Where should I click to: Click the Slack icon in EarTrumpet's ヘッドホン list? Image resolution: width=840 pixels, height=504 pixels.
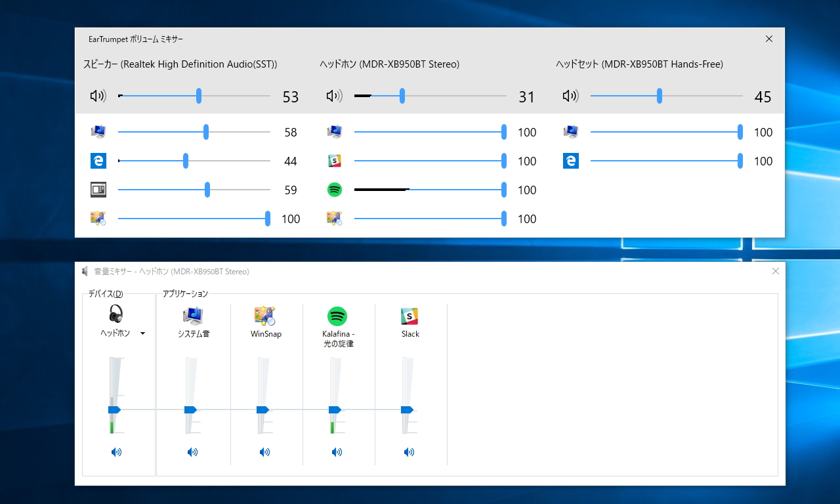pyautogui.click(x=335, y=161)
